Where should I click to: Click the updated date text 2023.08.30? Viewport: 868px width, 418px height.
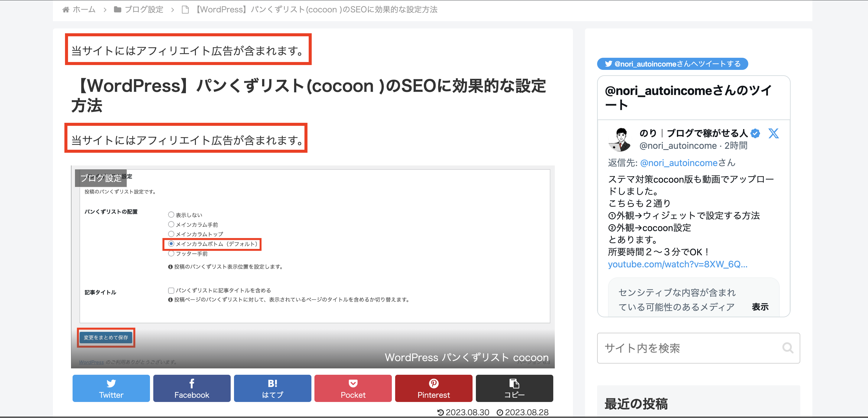(x=467, y=412)
